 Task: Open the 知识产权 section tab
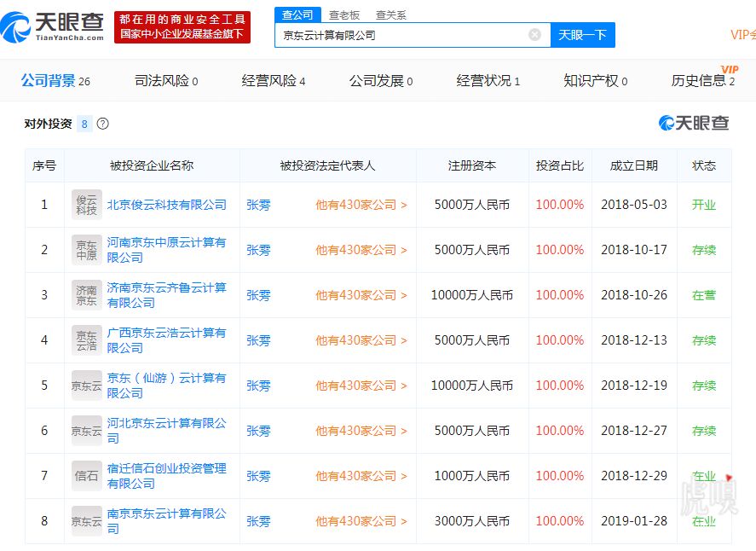[596, 80]
